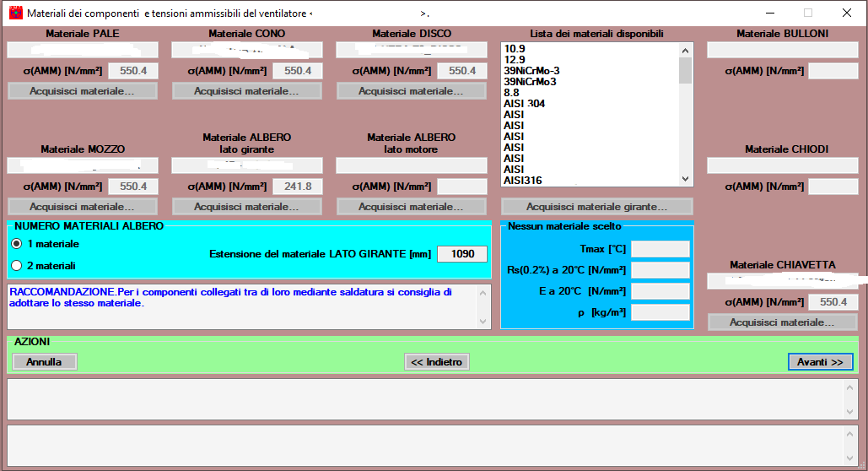Select the '1 materiale' radio option
This screenshot has width=868, height=471.
pos(17,244)
